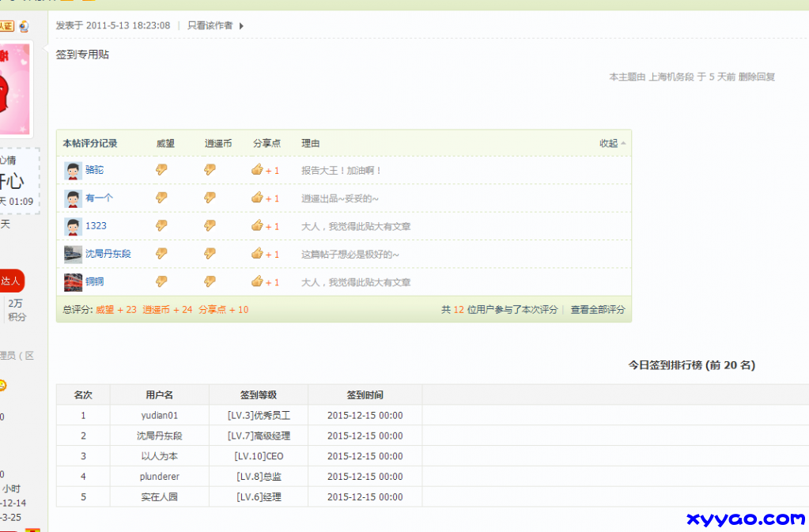809x532 pixels.
Task: Click the thumbs-up +1 icon in 铜铜's row
Action: (x=257, y=281)
